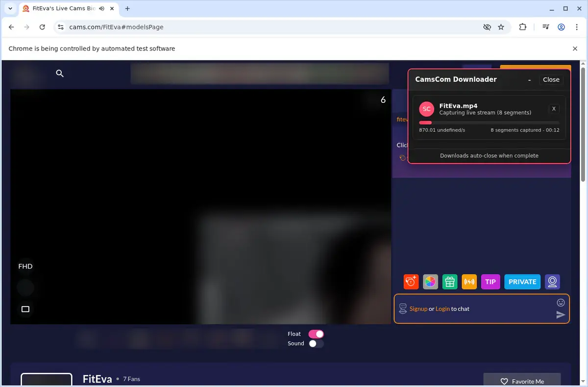Minimize the CamsCom Downloader with dash

529,80
